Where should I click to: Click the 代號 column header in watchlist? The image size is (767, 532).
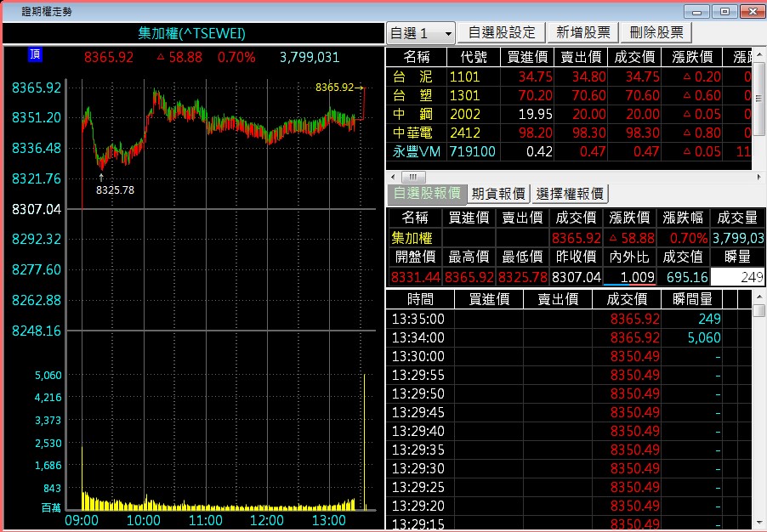pos(474,57)
